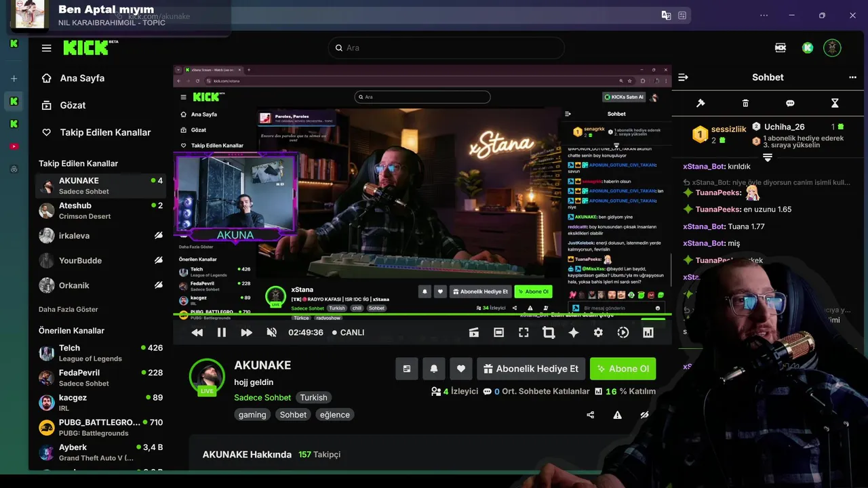This screenshot has height=488, width=868.
Task: Toggle AKUNAKE notification bell
Action: tap(434, 369)
